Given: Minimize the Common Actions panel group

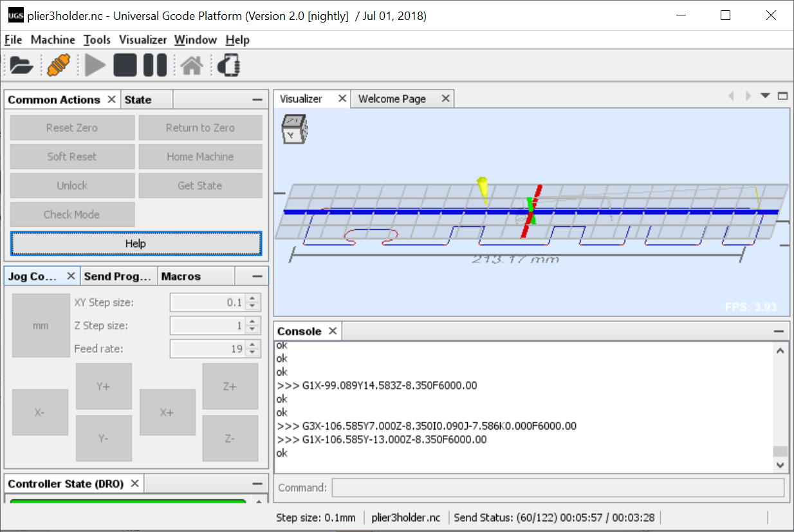Looking at the screenshot, I should (x=257, y=100).
